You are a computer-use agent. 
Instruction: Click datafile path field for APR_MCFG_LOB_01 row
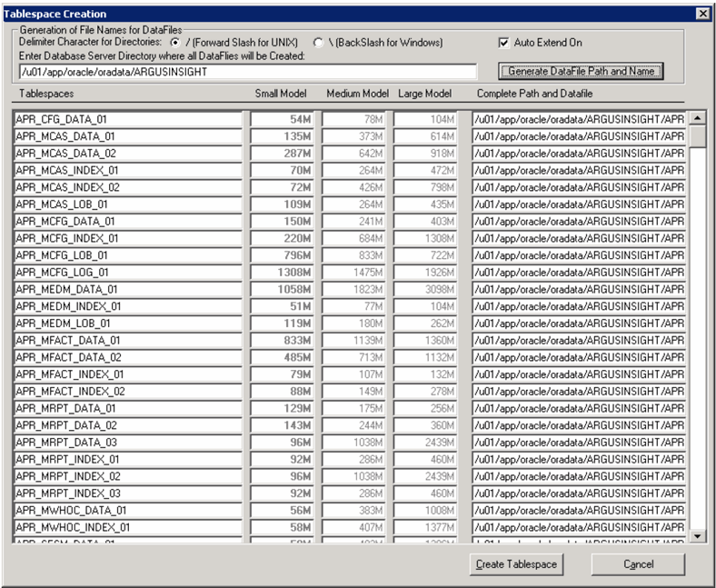click(x=579, y=255)
